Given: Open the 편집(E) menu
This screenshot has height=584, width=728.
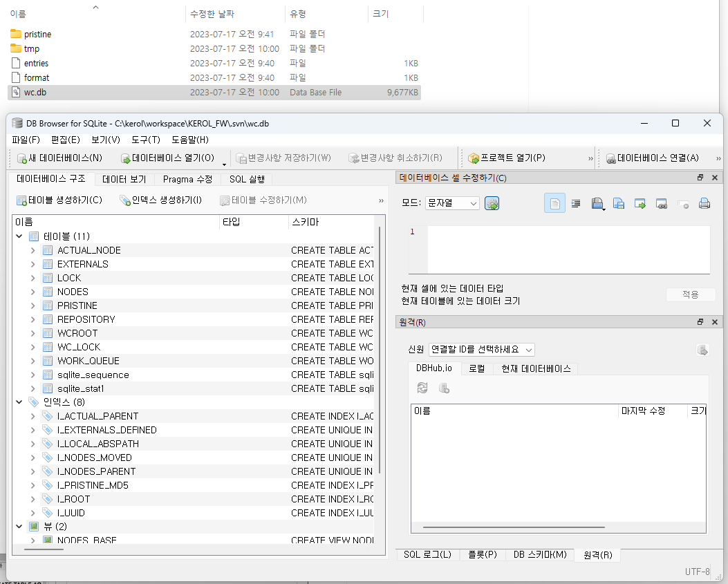Looking at the screenshot, I should [66, 140].
